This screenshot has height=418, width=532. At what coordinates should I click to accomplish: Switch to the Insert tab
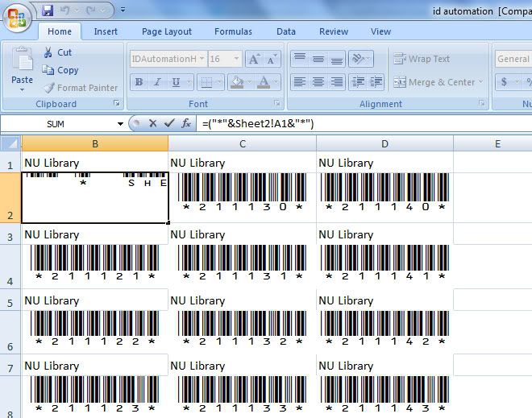(x=106, y=31)
